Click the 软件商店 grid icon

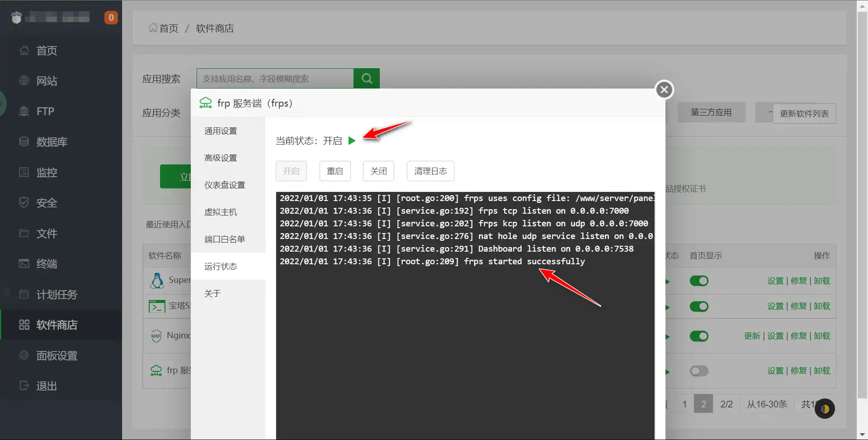(x=24, y=325)
